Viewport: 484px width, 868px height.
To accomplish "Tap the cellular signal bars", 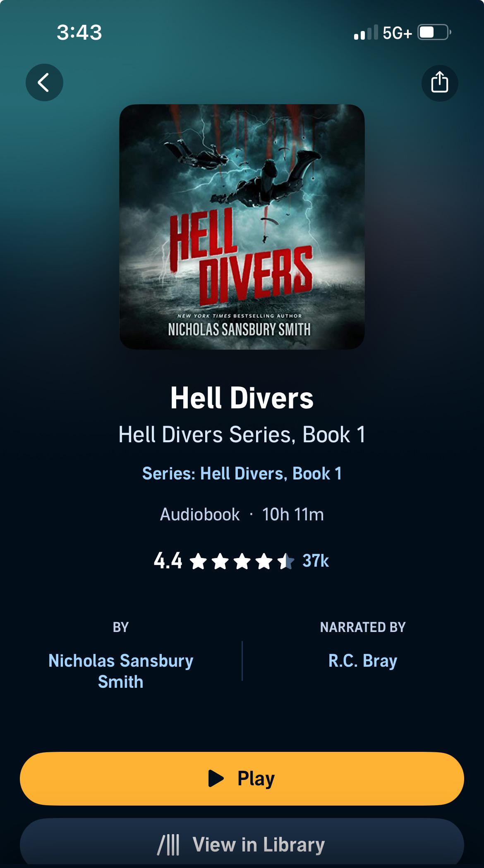I will (366, 32).
